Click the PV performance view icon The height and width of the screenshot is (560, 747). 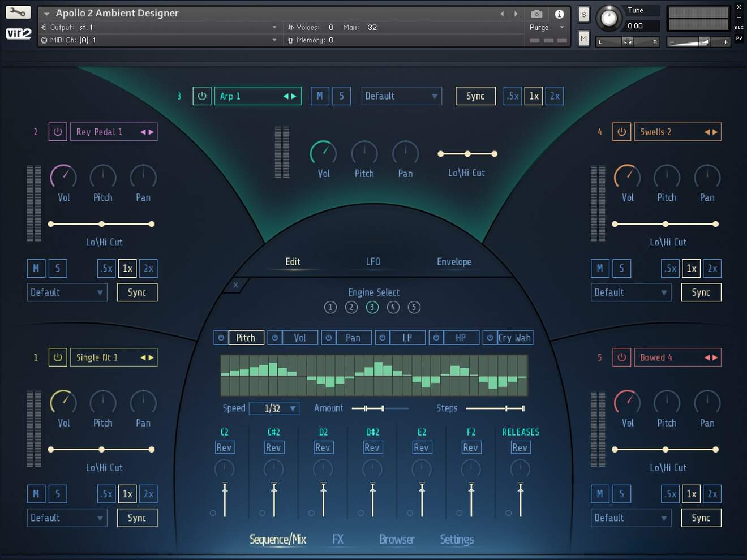coord(740,38)
